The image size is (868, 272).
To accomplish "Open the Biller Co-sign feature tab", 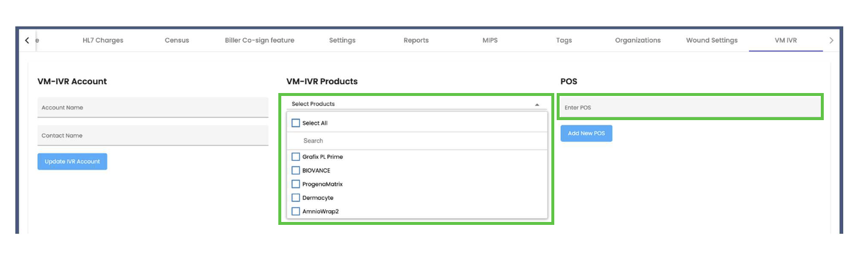I will pyautogui.click(x=259, y=41).
